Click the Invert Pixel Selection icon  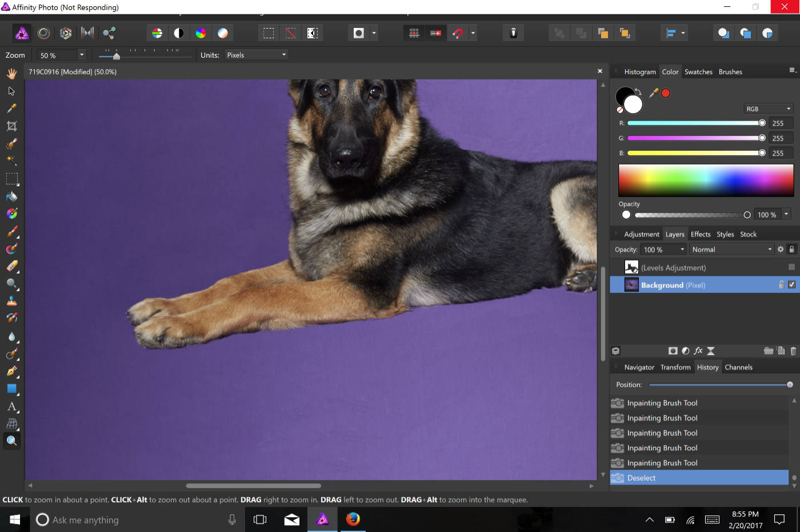(x=312, y=33)
